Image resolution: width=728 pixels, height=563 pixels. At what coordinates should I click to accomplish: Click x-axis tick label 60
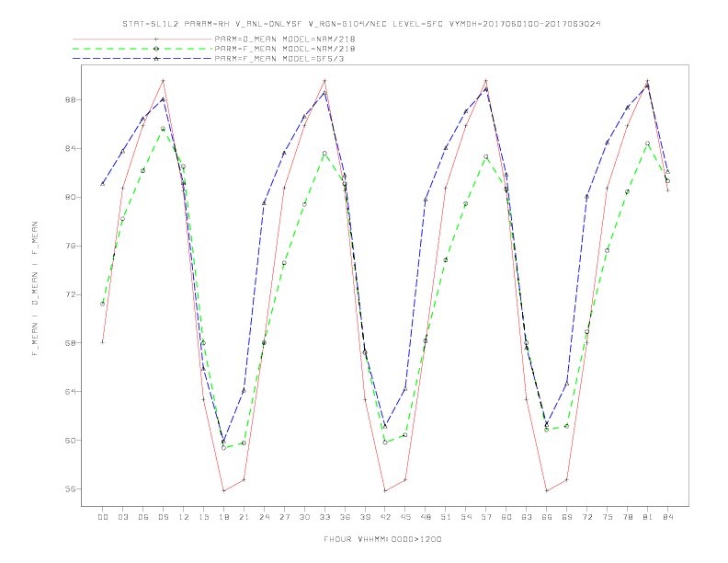(x=506, y=517)
